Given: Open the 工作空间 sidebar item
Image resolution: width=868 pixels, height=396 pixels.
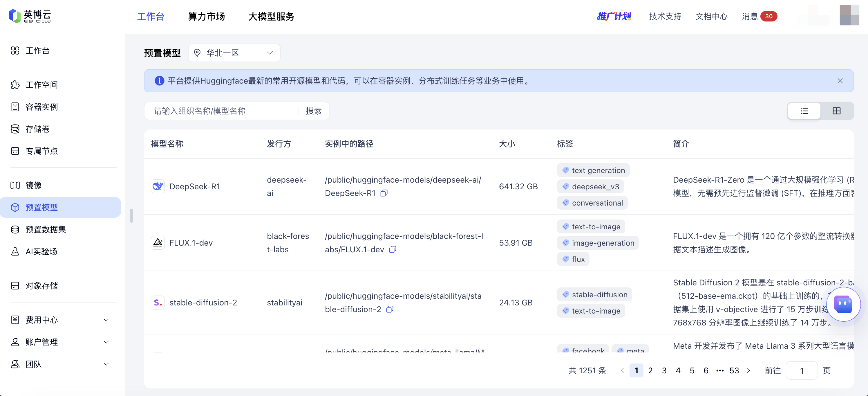Looking at the screenshot, I should point(41,85).
